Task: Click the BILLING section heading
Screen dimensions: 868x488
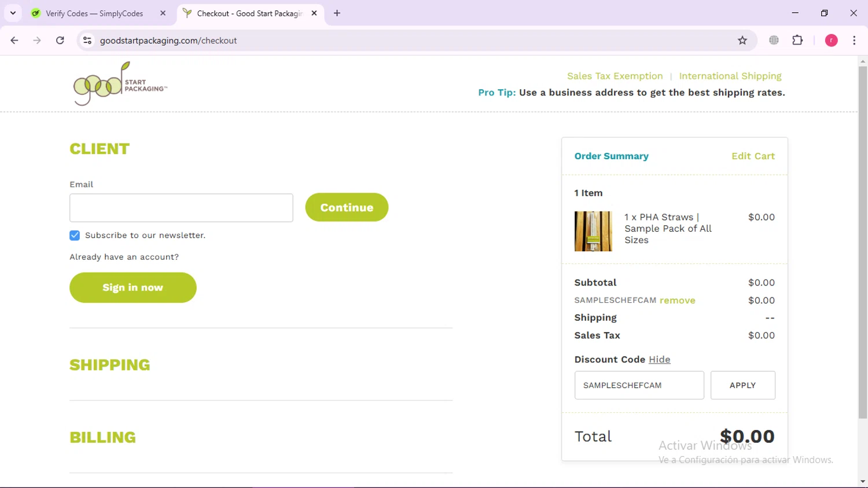Action: (103, 437)
